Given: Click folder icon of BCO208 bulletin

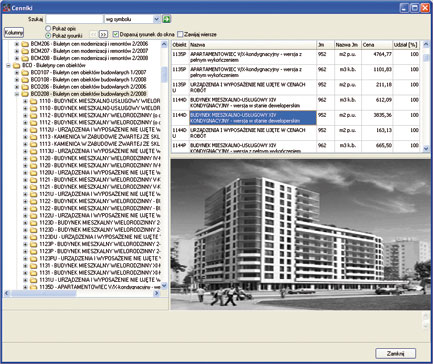Looking at the screenshot, I should point(25,94).
